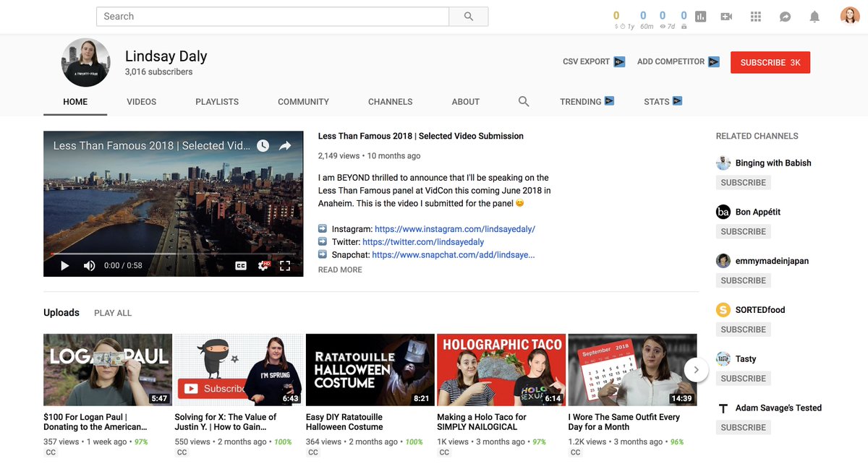The image size is (868, 469).
Task: Click the '3,016 subscribers' text
Action: coord(159,72)
